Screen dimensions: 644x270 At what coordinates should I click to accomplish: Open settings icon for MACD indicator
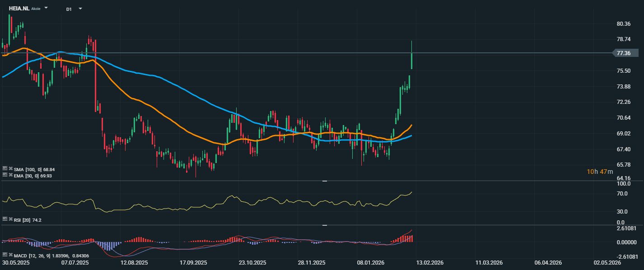(x=5, y=255)
